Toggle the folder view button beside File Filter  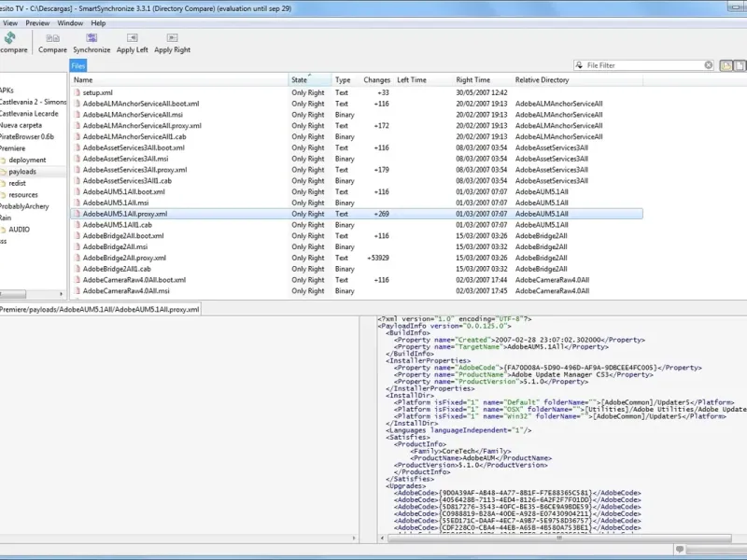point(726,66)
